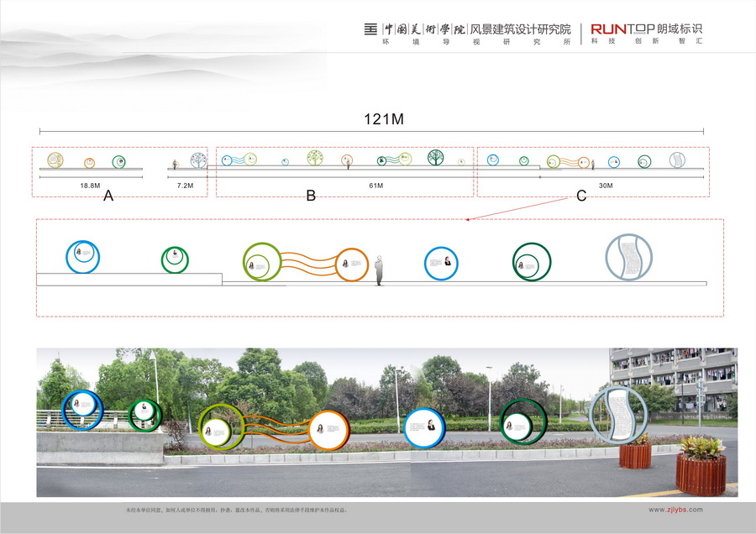Click the small green ring sign in the photo
This screenshot has width=756, height=534.
coord(144,415)
